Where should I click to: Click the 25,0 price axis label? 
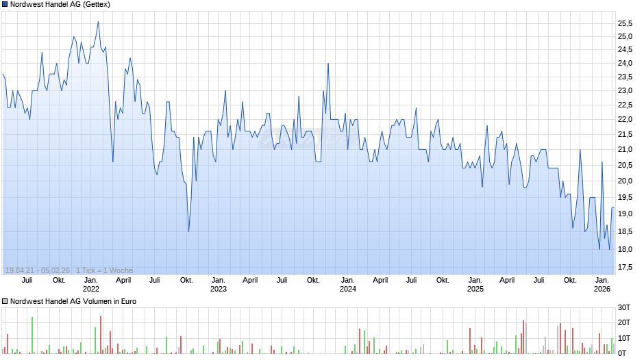click(625, 36)
